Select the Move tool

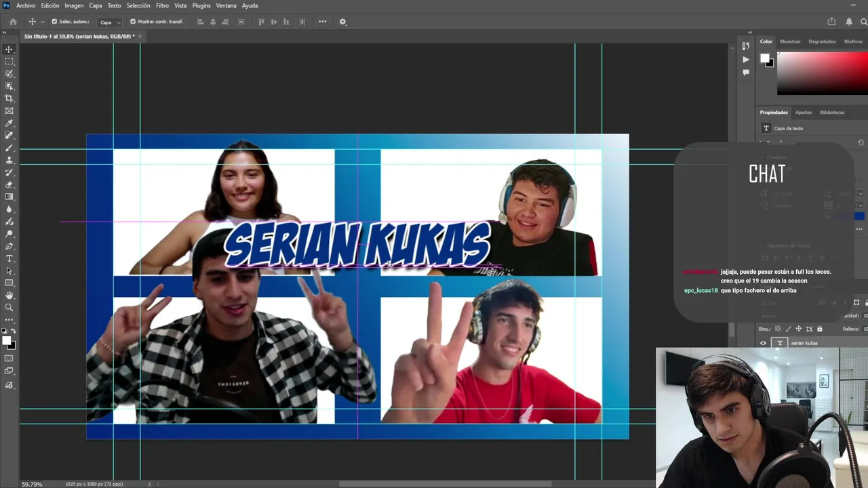pyautogui.click(x=9, y=49)
